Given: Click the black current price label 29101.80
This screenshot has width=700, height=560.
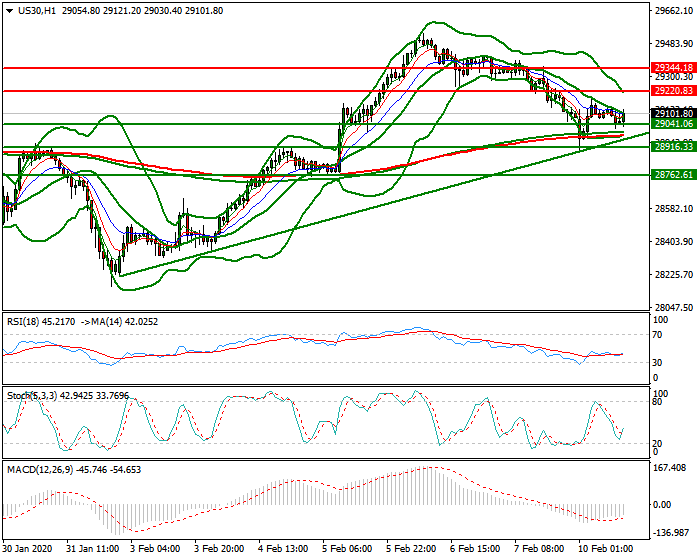Looking at the screenshot, I should (x=674, y=113).
